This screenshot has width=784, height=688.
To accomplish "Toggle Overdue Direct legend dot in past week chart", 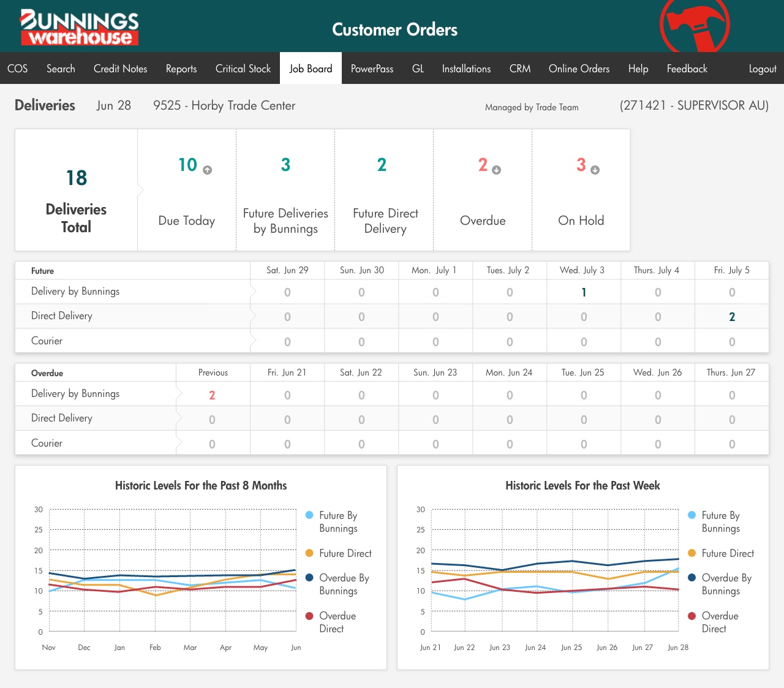I will point(692,616).
